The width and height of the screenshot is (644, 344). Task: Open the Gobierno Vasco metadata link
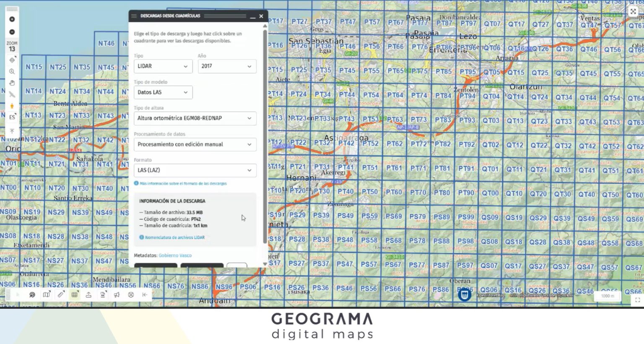pyautogui.click(x=175, y=255)
